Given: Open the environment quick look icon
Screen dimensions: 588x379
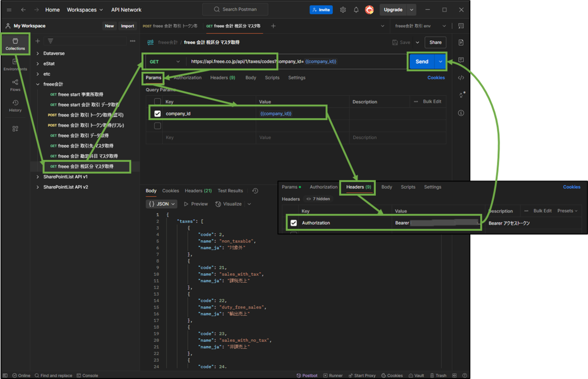Looking at the screenshot, I should point(461,26).
